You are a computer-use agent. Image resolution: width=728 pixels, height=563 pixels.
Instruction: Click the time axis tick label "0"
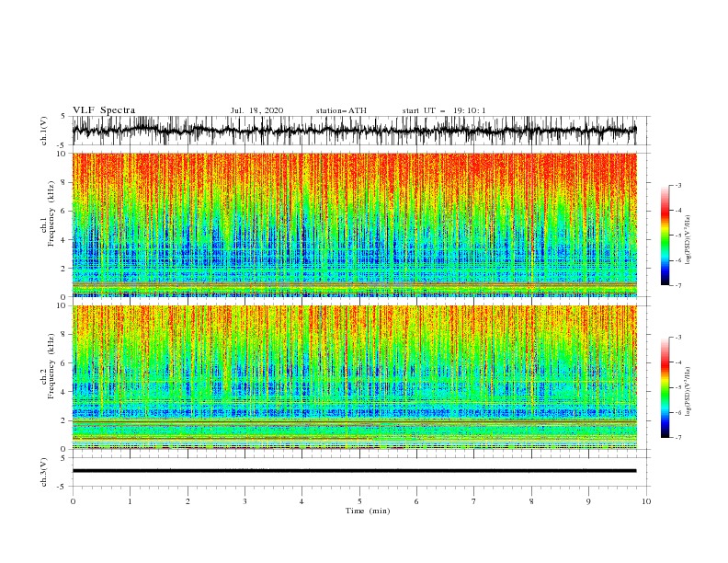(73, 501)
